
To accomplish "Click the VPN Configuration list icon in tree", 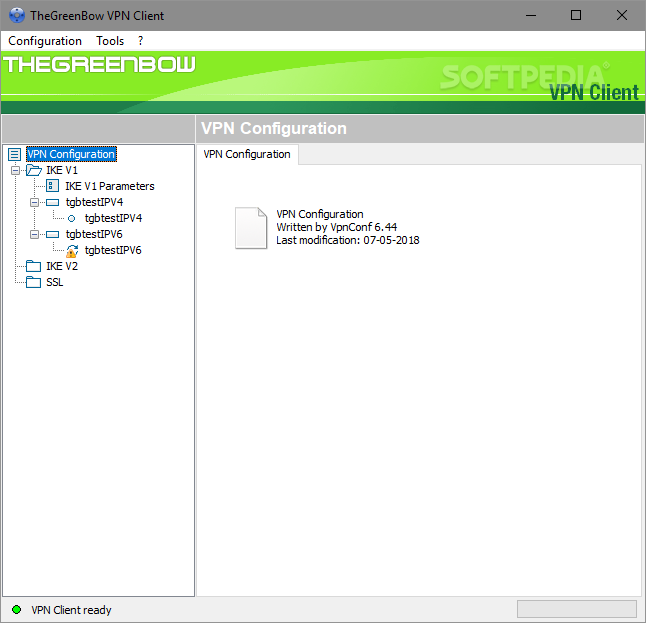I will 15,155.
